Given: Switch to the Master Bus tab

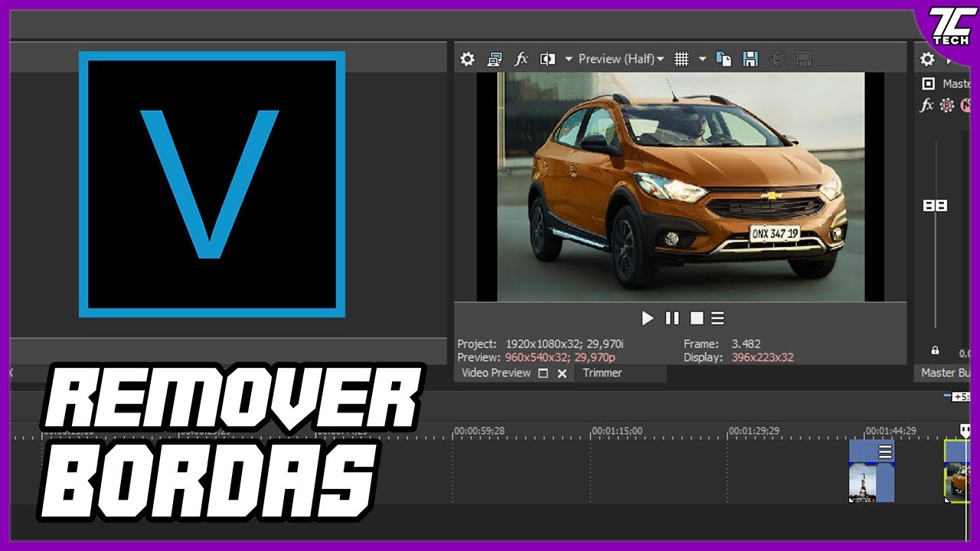Looking at the screenshot, I should tap(946, 373).
